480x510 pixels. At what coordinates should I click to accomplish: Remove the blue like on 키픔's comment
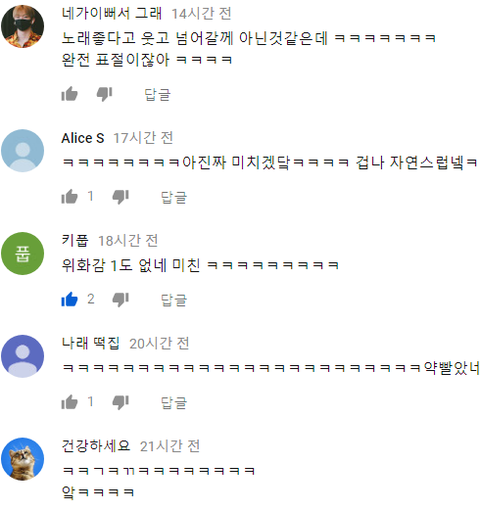pyautogui.click(x=69, y=299)
